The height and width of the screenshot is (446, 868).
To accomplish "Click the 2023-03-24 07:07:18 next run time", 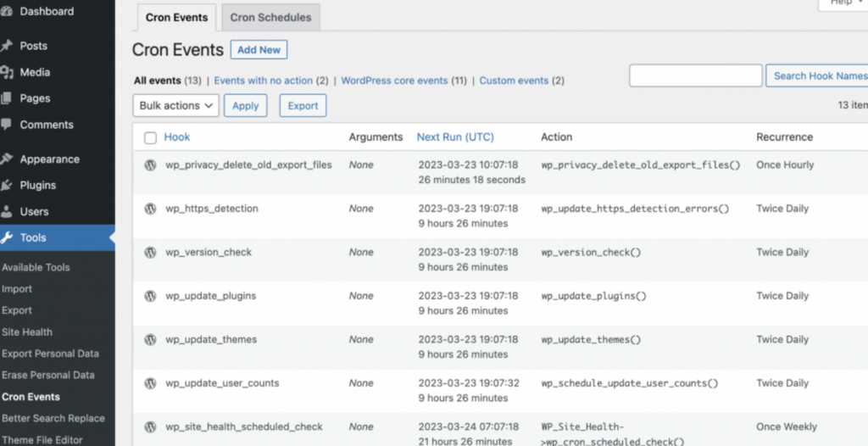I will 468,426.
